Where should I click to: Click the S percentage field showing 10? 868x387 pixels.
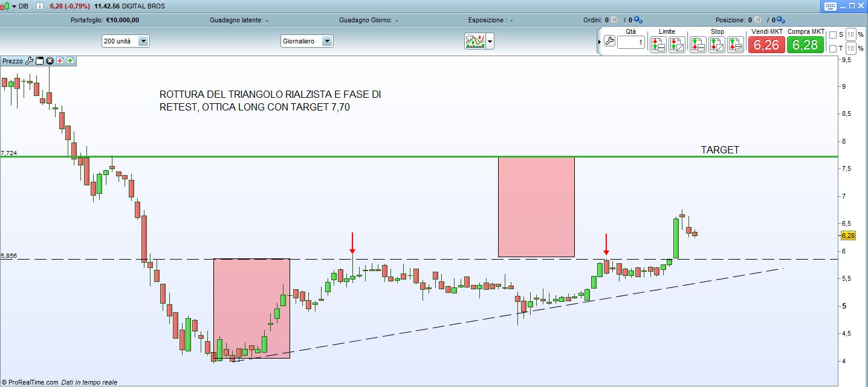[850, 34]
